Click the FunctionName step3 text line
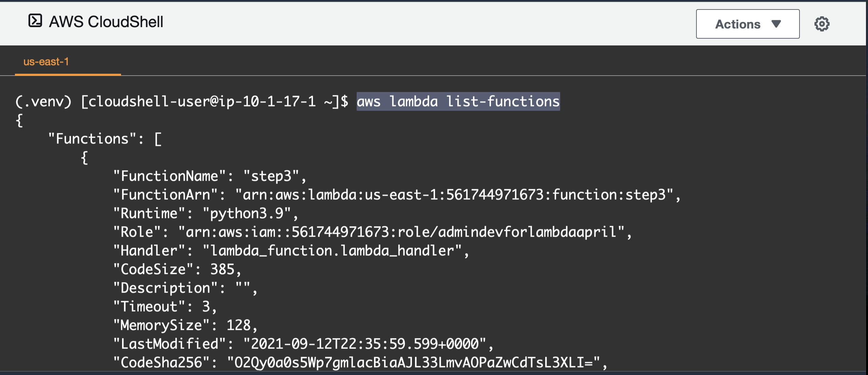The image size is (868, 375). pos(209,176)
